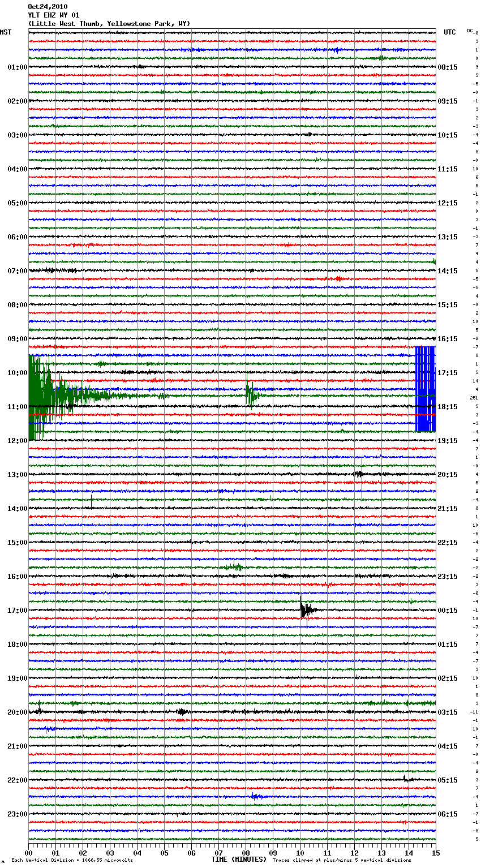Click the 08:15 UTC time label
The image size is (481, 868).
[x=448, y=67]
